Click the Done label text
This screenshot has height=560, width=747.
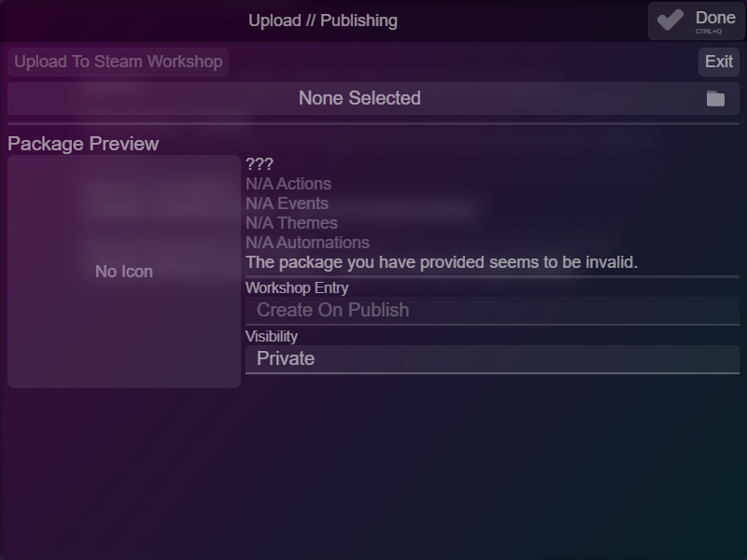(x=715, y=18)
